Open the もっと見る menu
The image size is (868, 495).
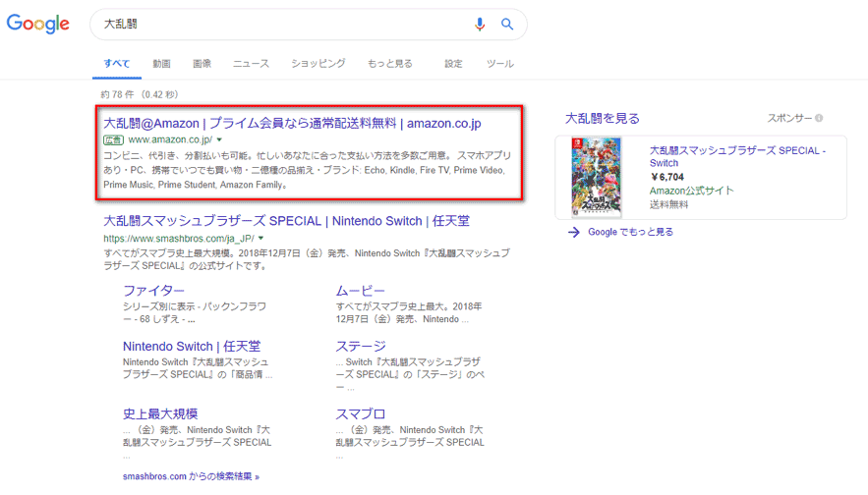(389, 64)
